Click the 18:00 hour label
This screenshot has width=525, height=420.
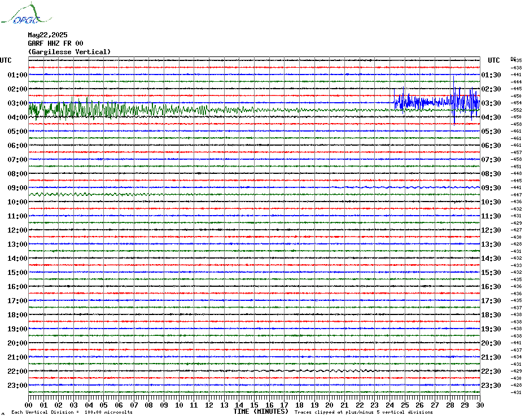click(x=17, y=315)
